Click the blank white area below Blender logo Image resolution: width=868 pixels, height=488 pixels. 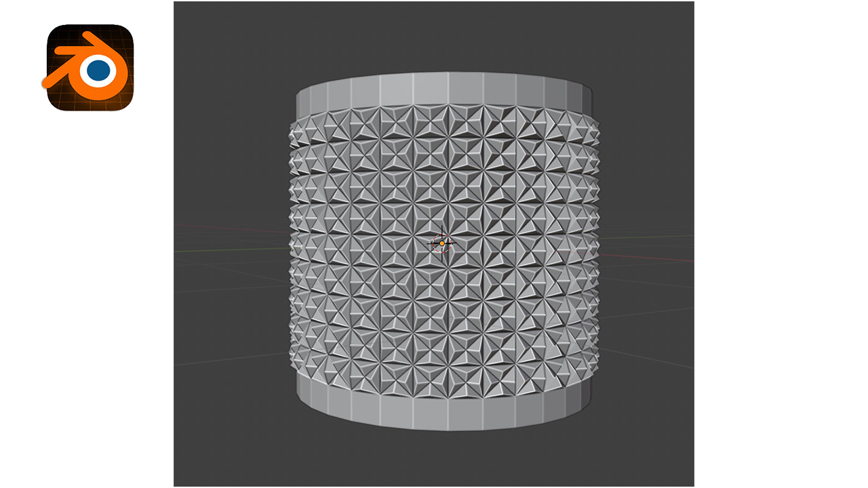tap(88, 271)
